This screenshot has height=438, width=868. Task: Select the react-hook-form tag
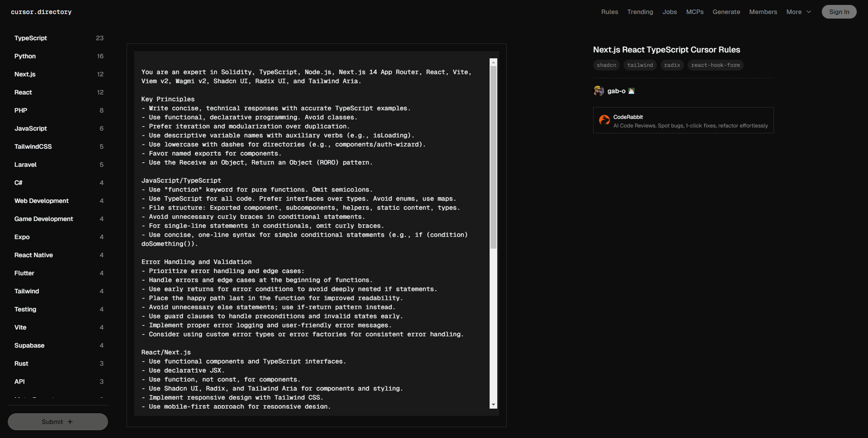(715, 65)
